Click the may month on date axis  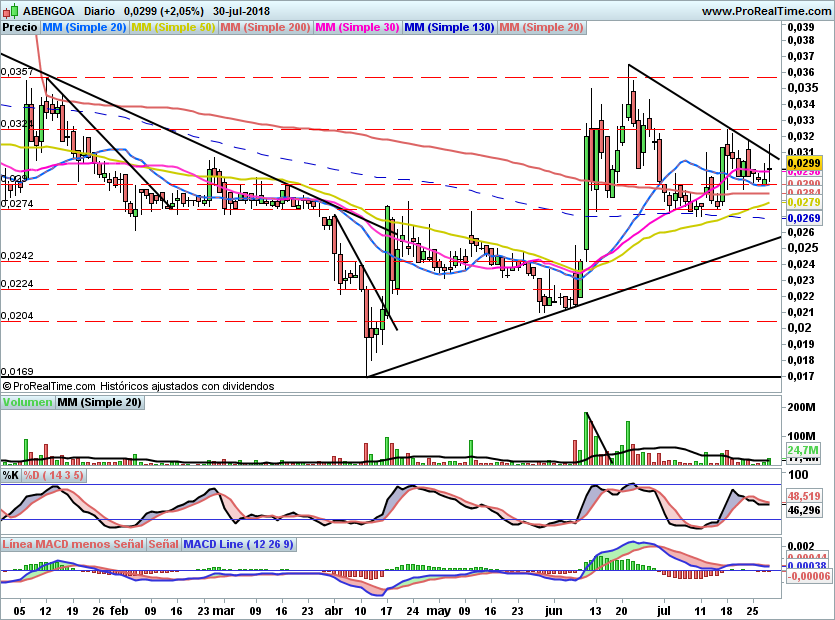point(439,611)
